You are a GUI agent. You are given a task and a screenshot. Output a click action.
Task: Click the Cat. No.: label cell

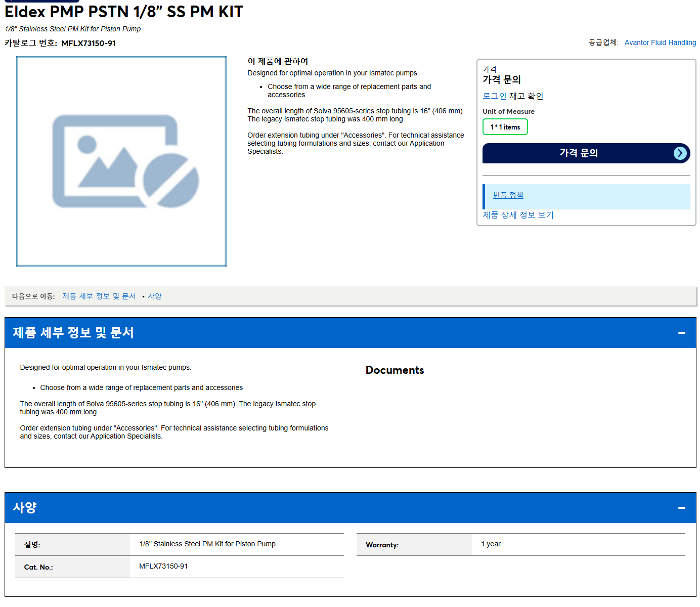click(72, 567)
